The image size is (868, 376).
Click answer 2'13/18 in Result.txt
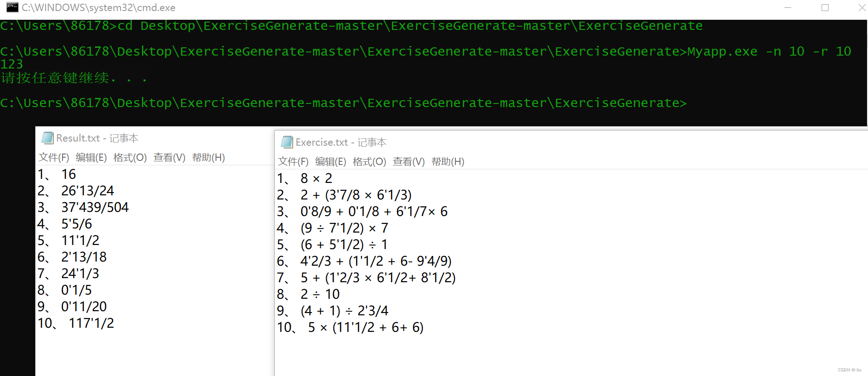[x=84, y=257]
